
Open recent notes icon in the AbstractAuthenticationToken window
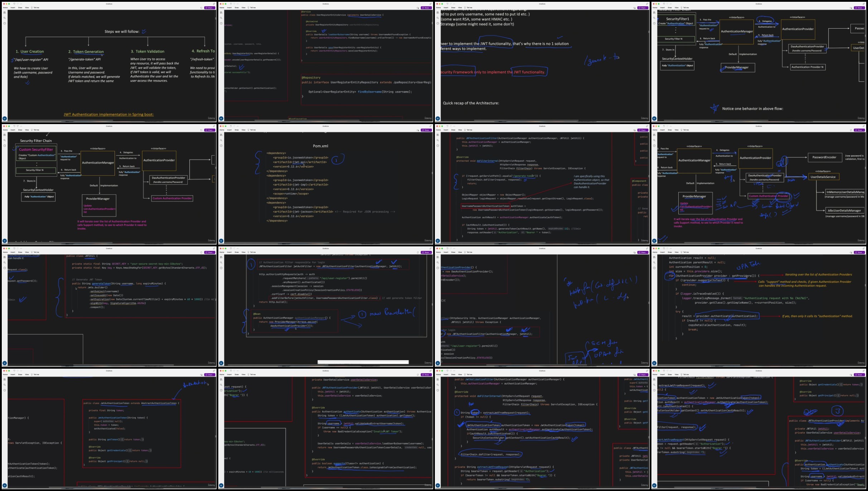[5, 390]
